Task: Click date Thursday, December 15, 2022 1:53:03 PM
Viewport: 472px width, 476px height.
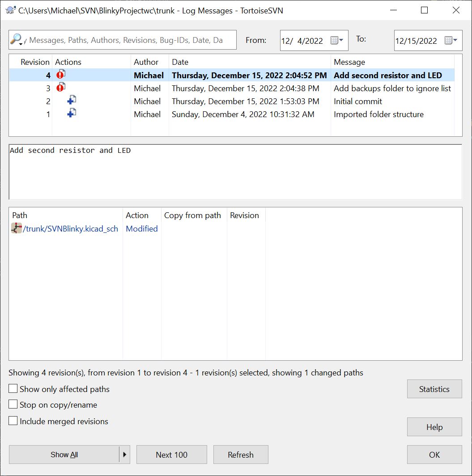Action: click(246, 101)
